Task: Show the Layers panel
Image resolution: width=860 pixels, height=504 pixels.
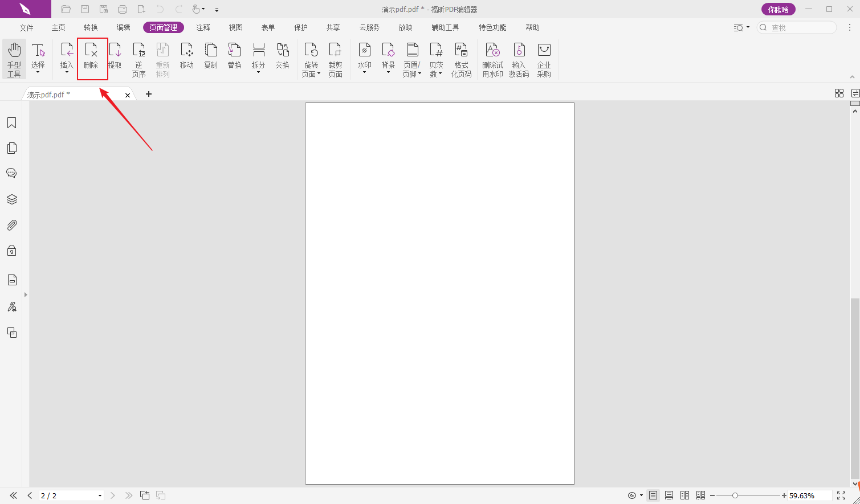Action: [11, 199]
